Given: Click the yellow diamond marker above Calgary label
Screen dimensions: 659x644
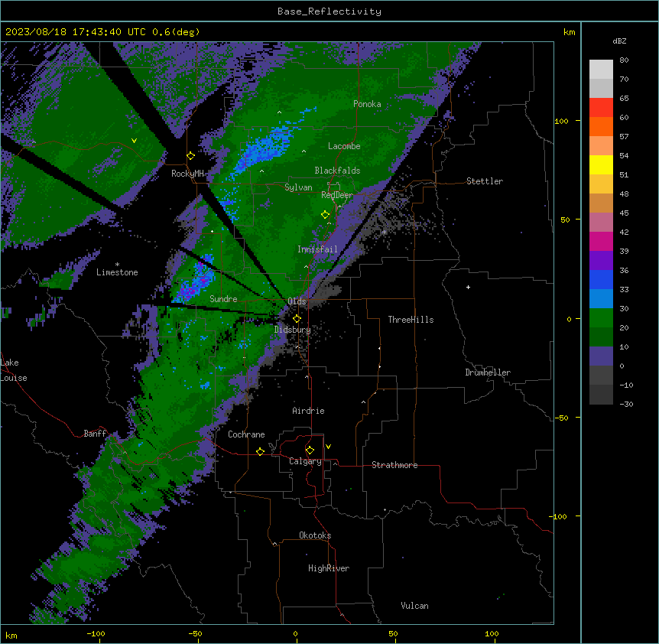Looking at the screenshot, I should [310, 450].
